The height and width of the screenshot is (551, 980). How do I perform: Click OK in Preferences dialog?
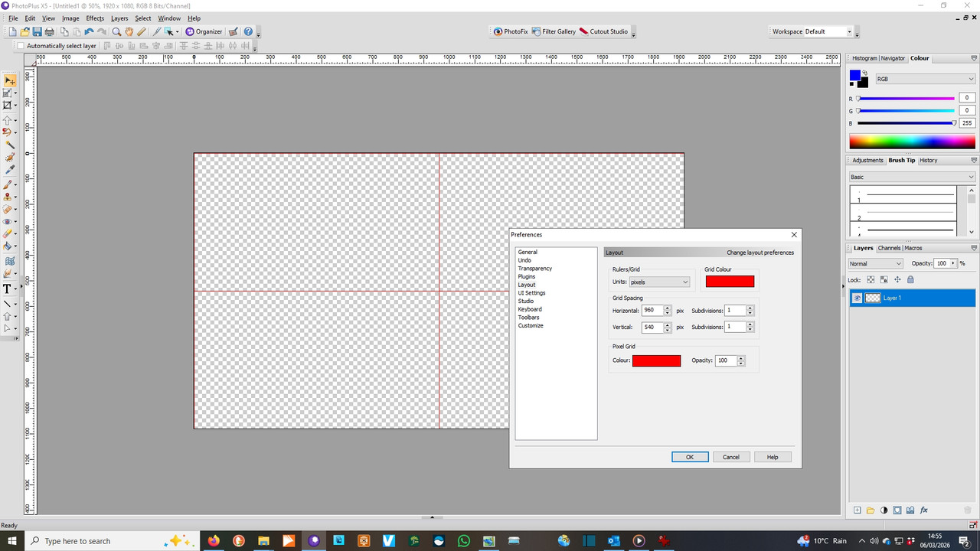point(690,457)
